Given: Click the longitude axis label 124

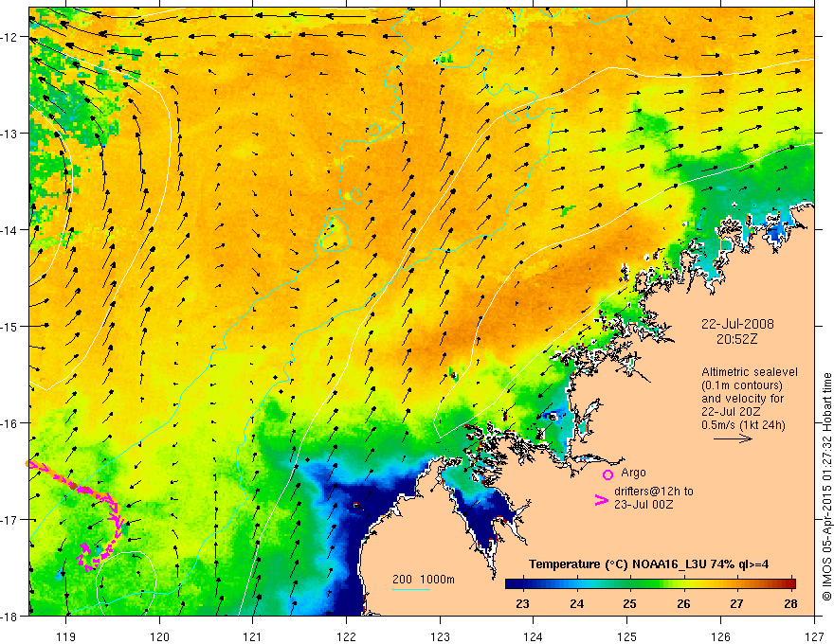Looking at the screenshot, I should click(x=534, y=636).
